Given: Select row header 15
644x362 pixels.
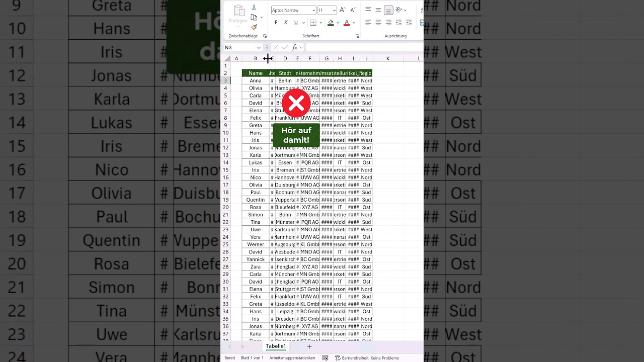Looking at the screenshot, I should tap(226, 170).
